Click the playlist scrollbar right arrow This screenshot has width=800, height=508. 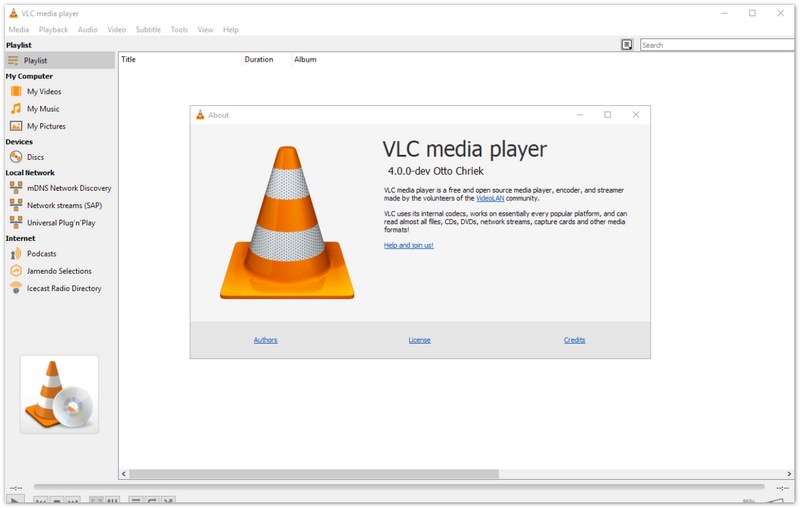click(x=789, y=474)
